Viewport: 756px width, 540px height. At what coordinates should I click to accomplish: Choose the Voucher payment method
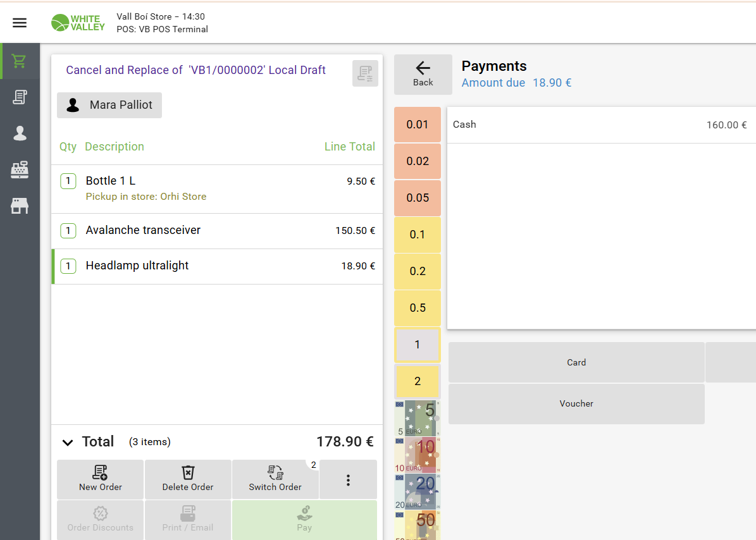pyautogui.click(x=576, y=403)
